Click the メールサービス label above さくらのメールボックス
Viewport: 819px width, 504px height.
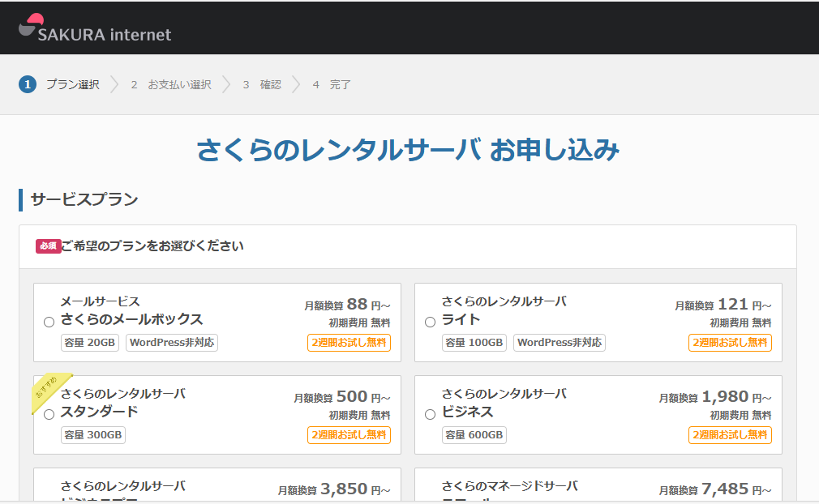tap(101, 301)
